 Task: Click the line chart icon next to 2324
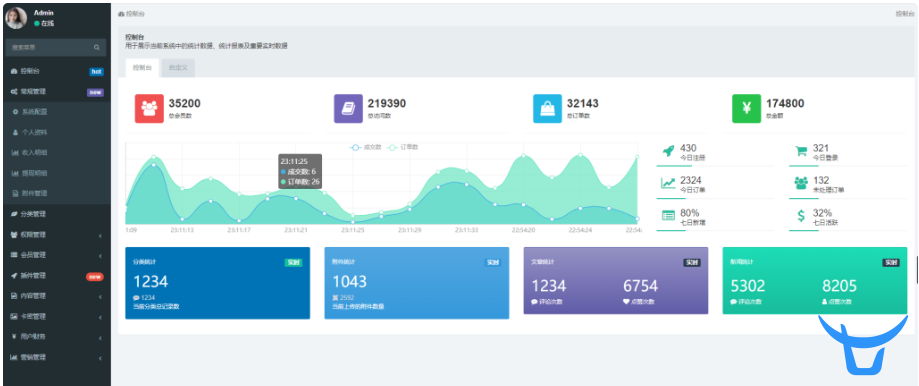(x=668, y=183)
